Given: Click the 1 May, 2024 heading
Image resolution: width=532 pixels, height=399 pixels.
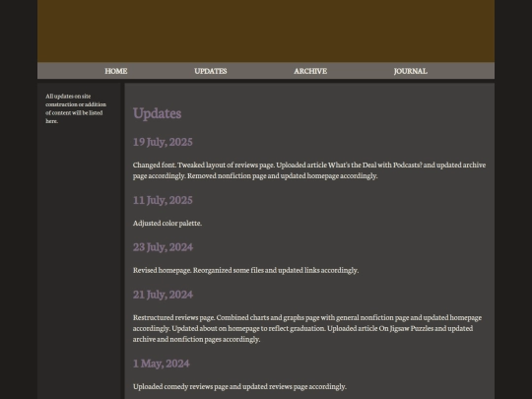Looking at the screenshot, I should [162, 364].
